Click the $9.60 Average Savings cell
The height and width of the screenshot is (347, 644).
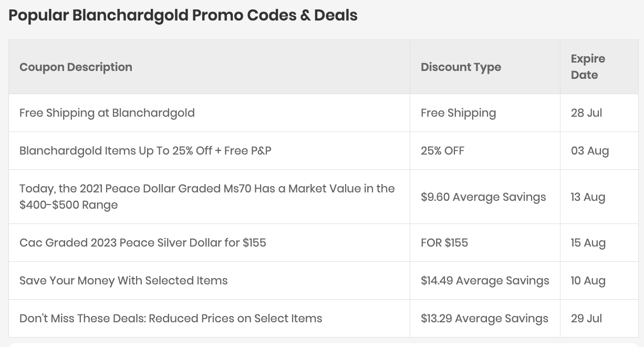pyautogui.click(x=483, y=197)
